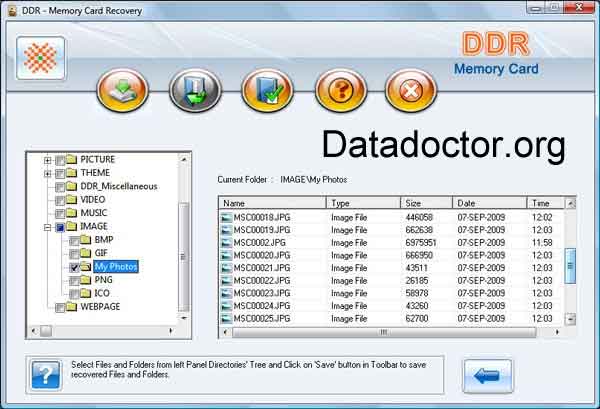
Task: Check the PICTURE folder checkbox
Action: pyautogui.click(x=60, y=160)
